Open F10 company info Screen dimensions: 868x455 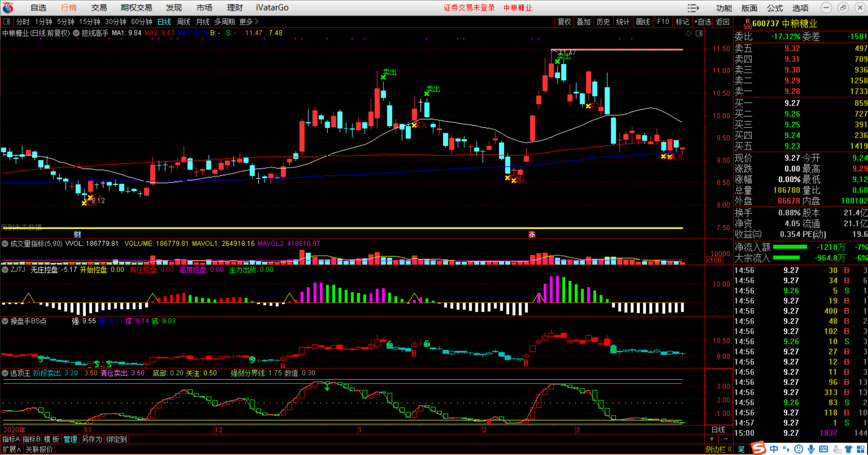pyautogui.click(x=663, y=22)
